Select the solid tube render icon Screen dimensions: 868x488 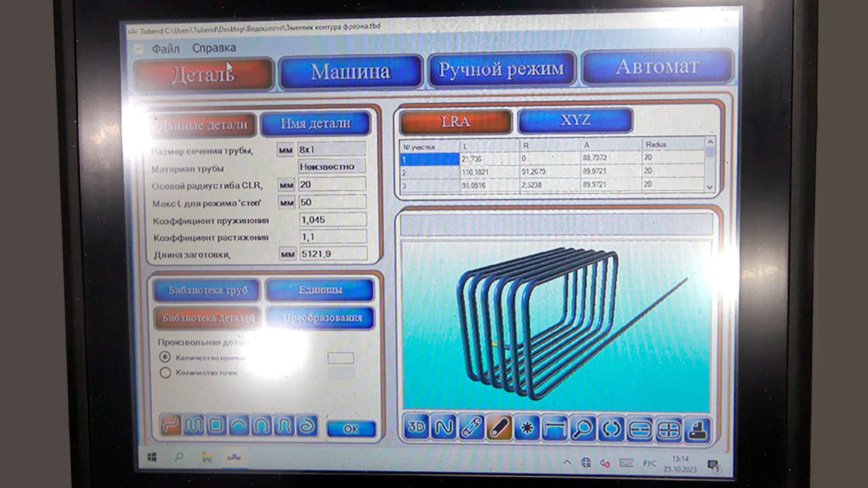coord(500,427)
